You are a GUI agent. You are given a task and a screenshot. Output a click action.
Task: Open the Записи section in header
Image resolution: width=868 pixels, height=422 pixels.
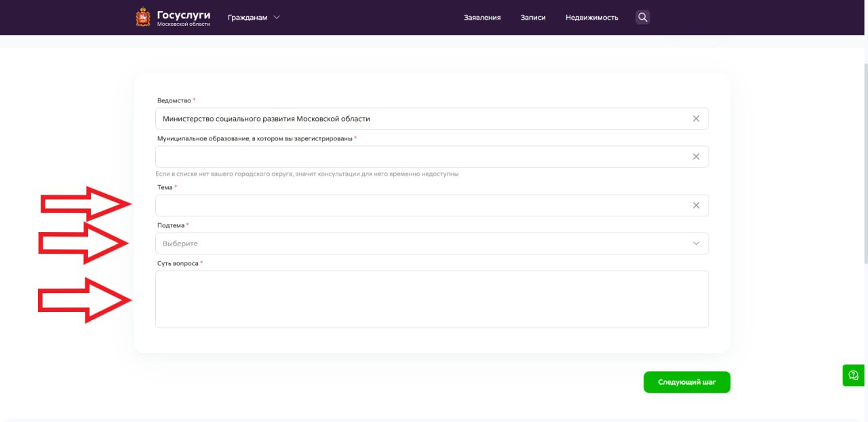point(533,18)
